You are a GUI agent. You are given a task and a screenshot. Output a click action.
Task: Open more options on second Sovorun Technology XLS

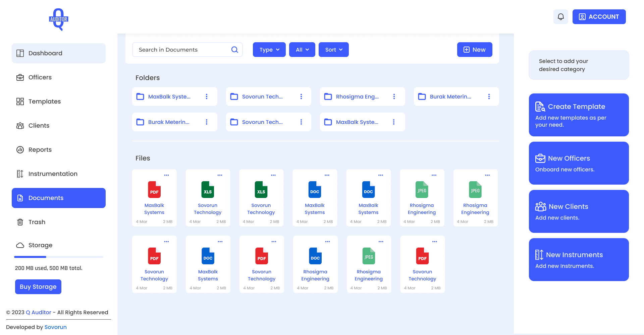coord(273,175)
